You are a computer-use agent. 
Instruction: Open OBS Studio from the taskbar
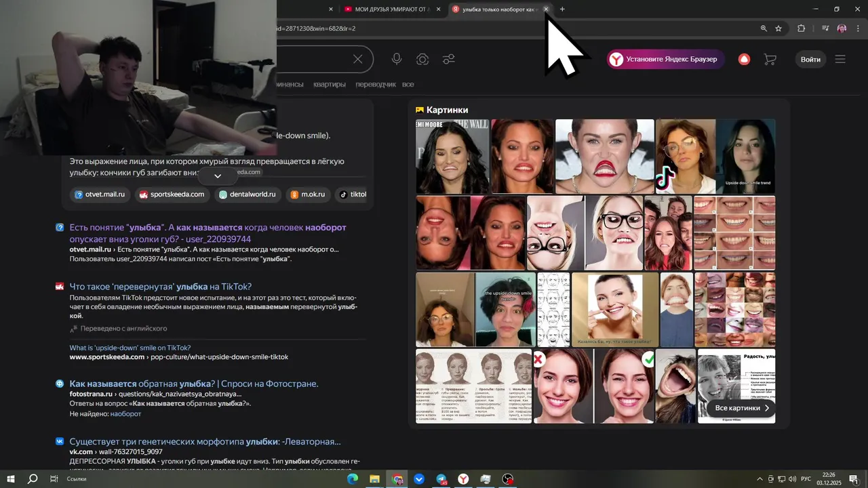click(x=508, y=479)
